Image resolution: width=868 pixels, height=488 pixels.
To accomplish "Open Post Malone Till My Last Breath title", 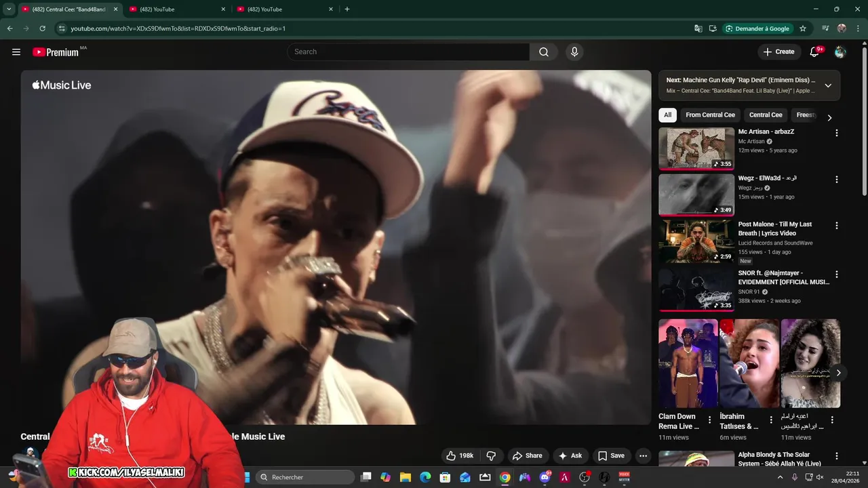I will click(775, 228).
